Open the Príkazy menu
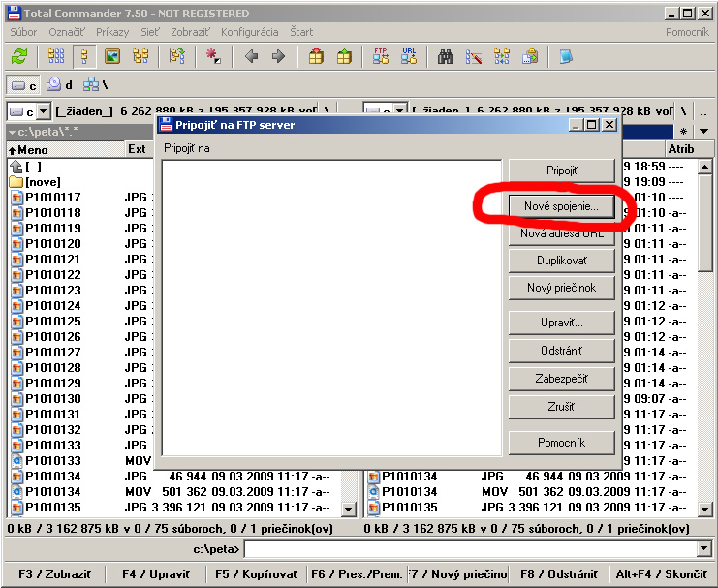Screen dimensions: 718x588 pyautogui.click(x=112, y=32)
